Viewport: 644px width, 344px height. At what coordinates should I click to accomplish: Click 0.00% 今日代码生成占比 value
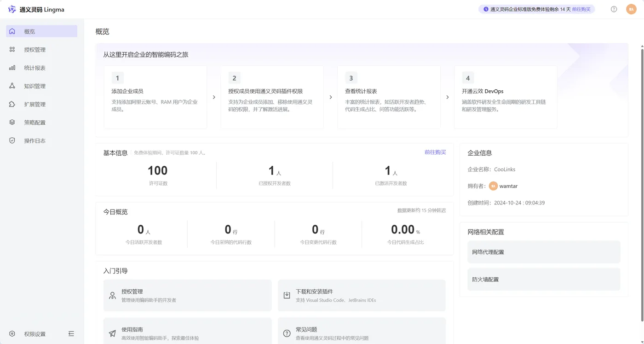point(405,229)
